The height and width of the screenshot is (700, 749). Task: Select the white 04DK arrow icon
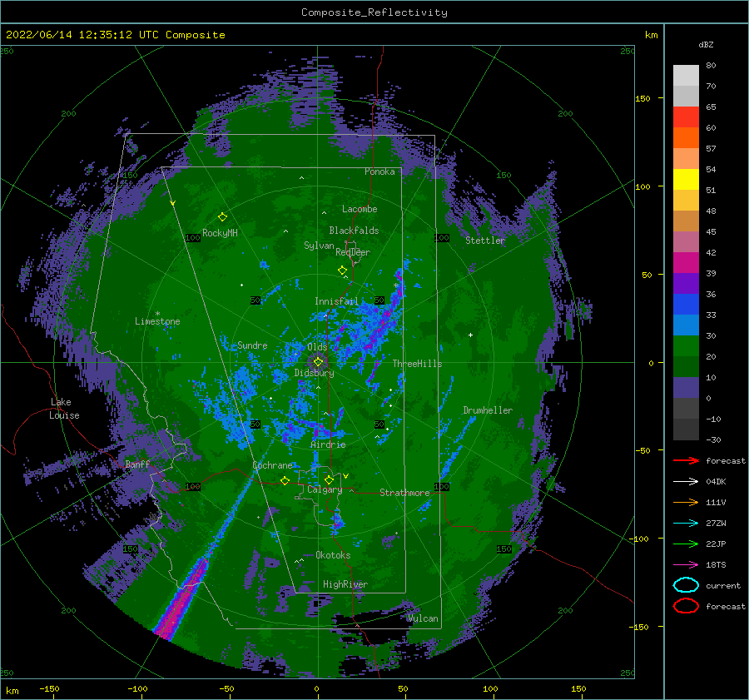686,482
